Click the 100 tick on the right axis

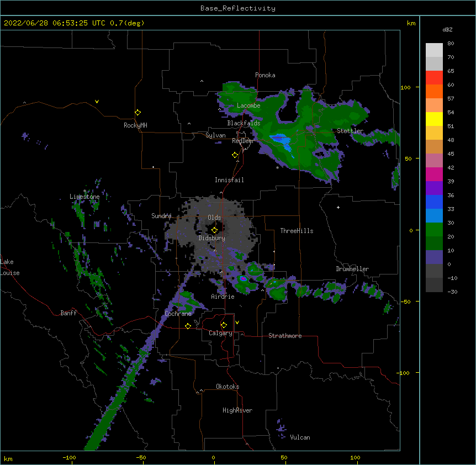pyautogui.click(x=405, y=88)
